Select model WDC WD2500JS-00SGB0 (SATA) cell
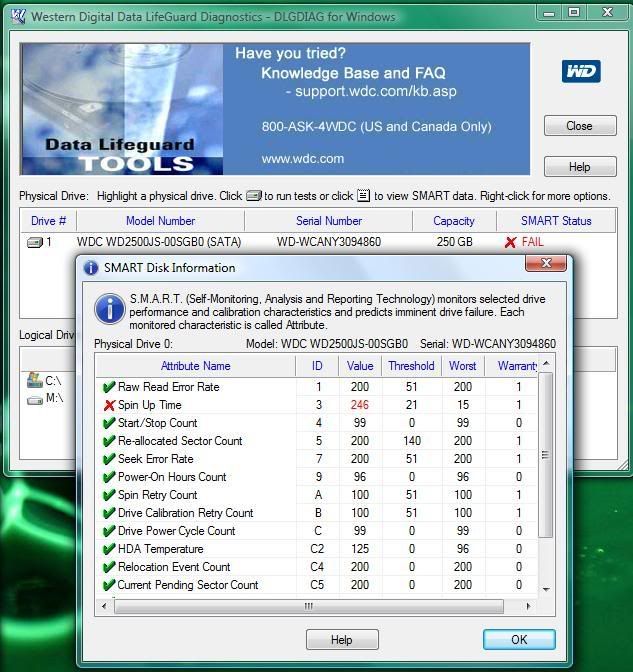 click(x=159, y=242)
